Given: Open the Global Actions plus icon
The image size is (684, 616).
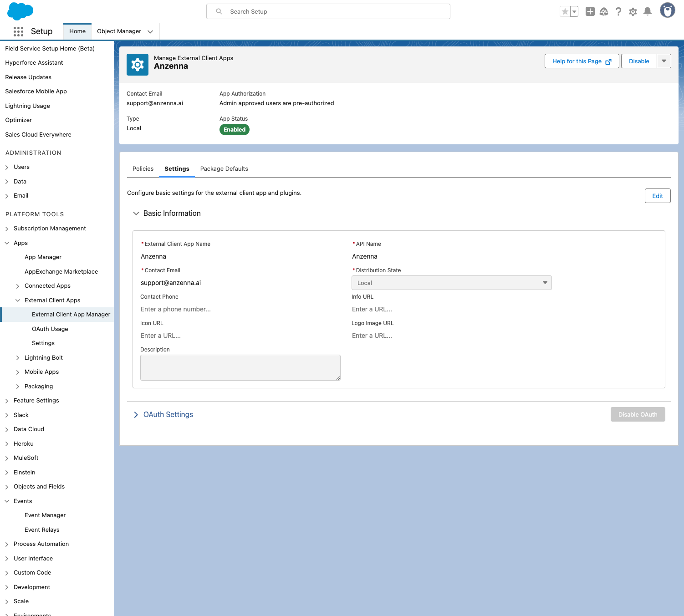Looking at the screenshot, I should click(x=590, y=12).
